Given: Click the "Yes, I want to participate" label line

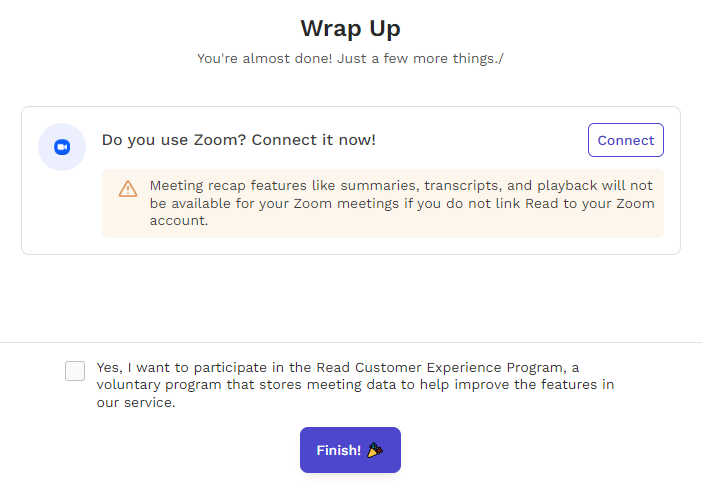Looking at the screenshot, I should click(338, 368).
